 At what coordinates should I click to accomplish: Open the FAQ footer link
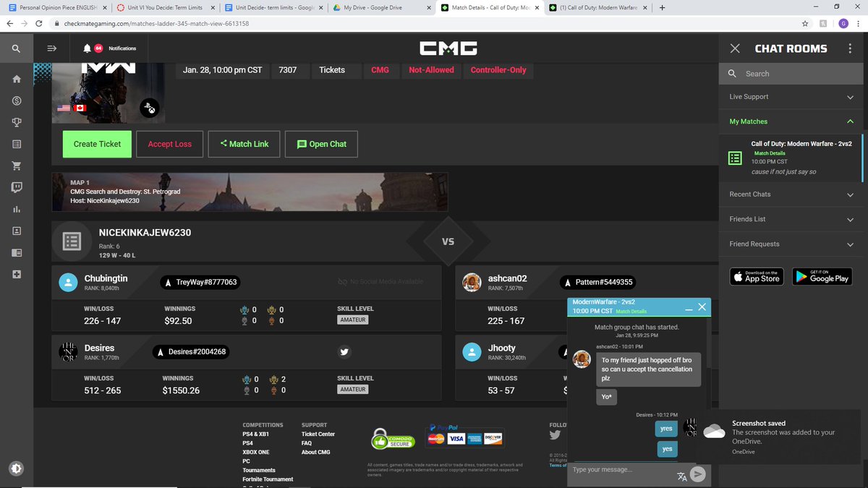[307, 443]
